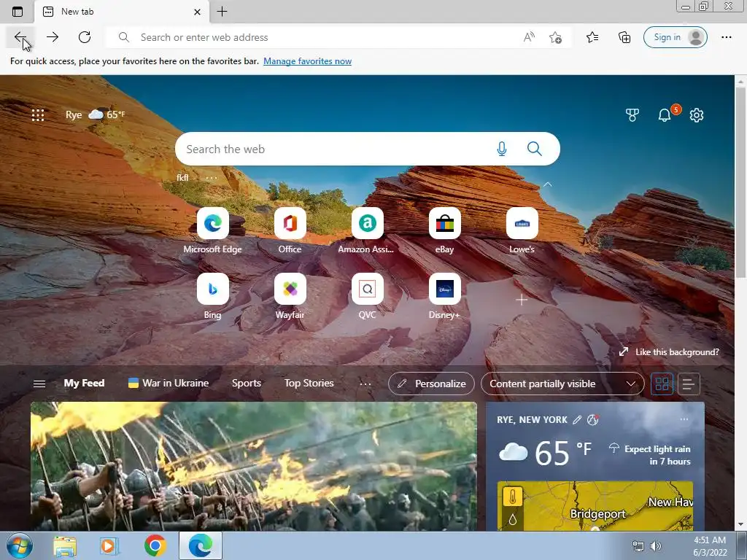The height and width of the screenshot is (560, 747).
Task: Go forward with the forward arrow
Action: coord(53,37)
